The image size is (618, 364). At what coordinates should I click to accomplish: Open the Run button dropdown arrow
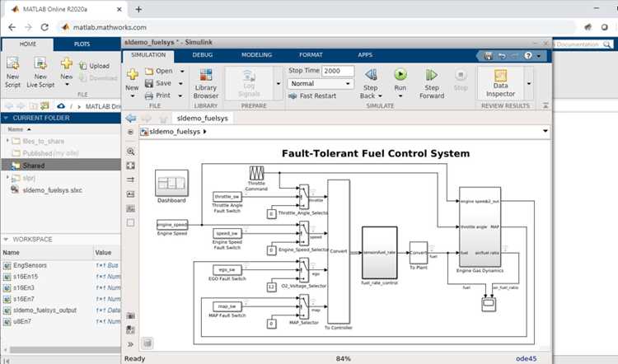pos(400,96)
